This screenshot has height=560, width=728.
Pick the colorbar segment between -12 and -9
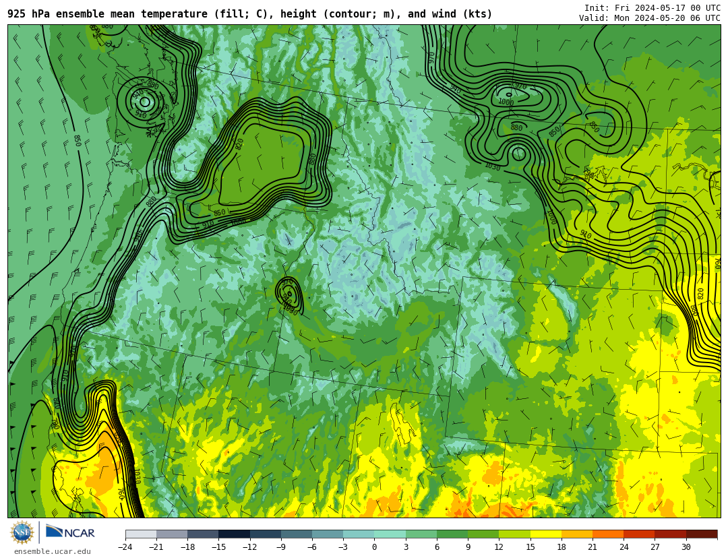click(266, 534)
